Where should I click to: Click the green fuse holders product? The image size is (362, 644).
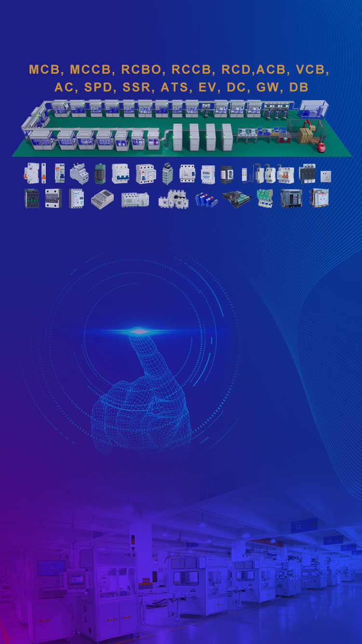point(265,198)
